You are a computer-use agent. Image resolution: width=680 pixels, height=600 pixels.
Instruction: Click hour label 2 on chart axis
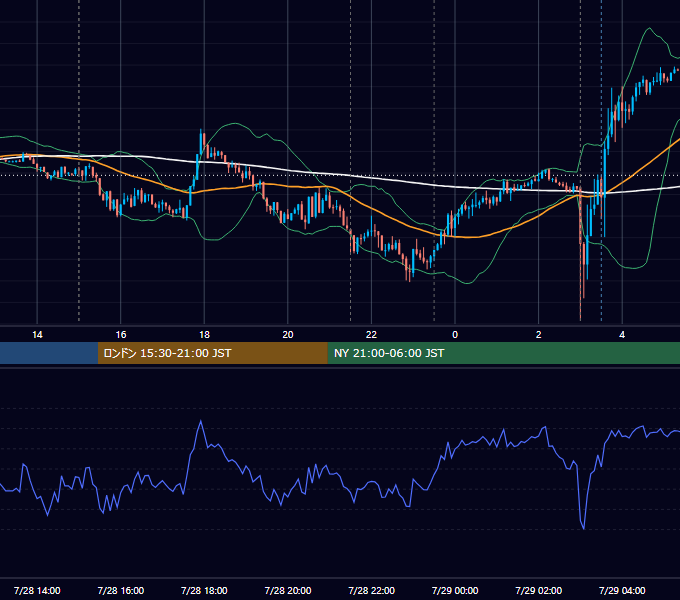click(x=538, y=335)
